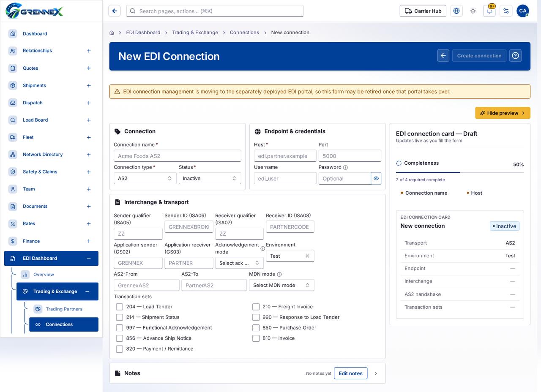The height and width of the screenshot is (392, 541).
Task: Click the Acknowledgement mode info icon
Action: tap(263, 249)
